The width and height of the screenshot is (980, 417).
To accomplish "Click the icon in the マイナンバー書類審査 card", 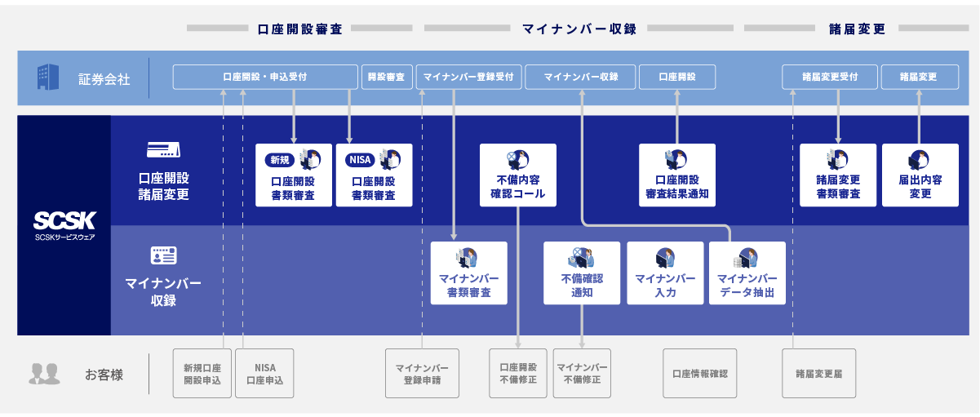I will point(468,257).
